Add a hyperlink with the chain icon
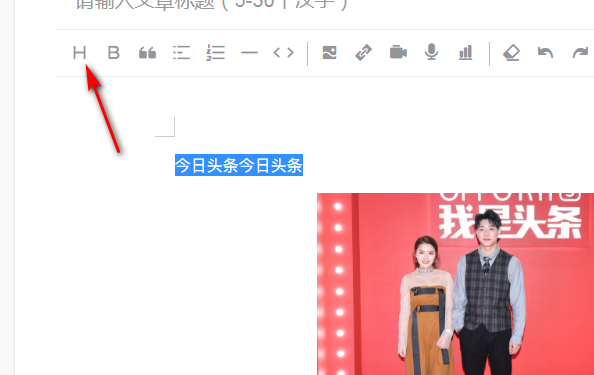594x375 pixels. (x=363, y=53)
